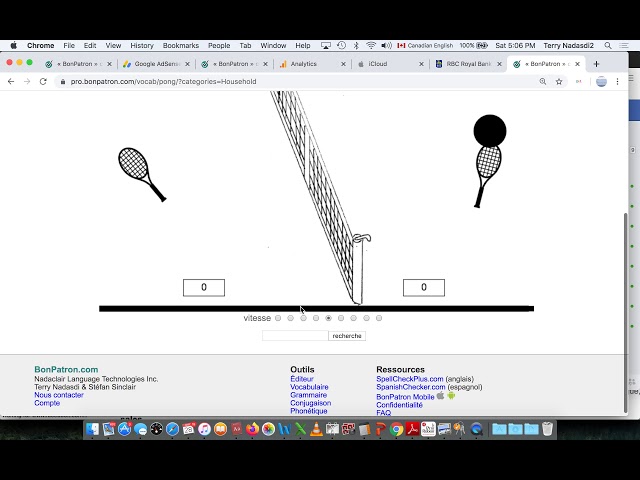
Task: Click the selected fifth vitesse radio button
Action: coord(329,318)
